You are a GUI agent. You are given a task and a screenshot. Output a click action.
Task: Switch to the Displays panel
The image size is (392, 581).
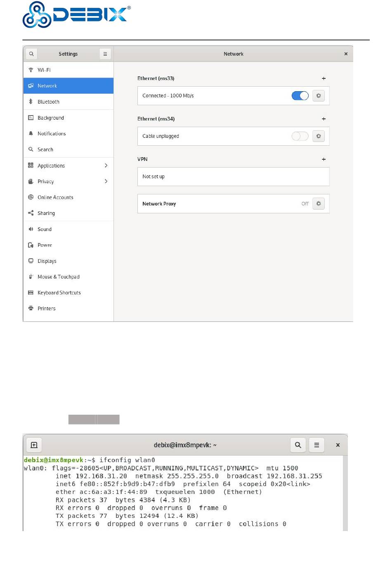(68, 261)
